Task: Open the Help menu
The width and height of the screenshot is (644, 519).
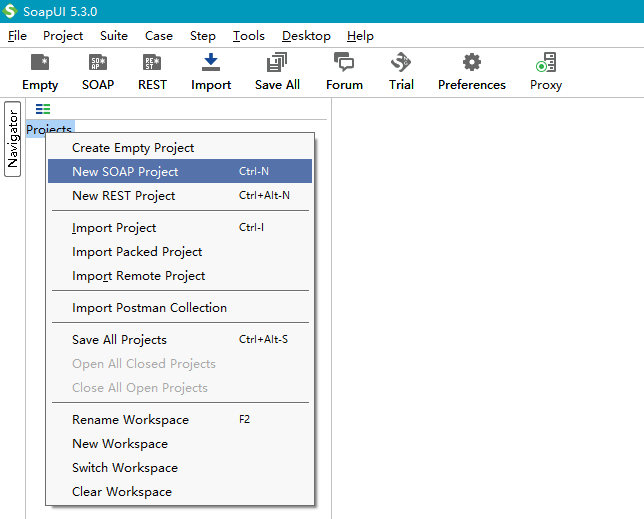Action: (360, 36)
